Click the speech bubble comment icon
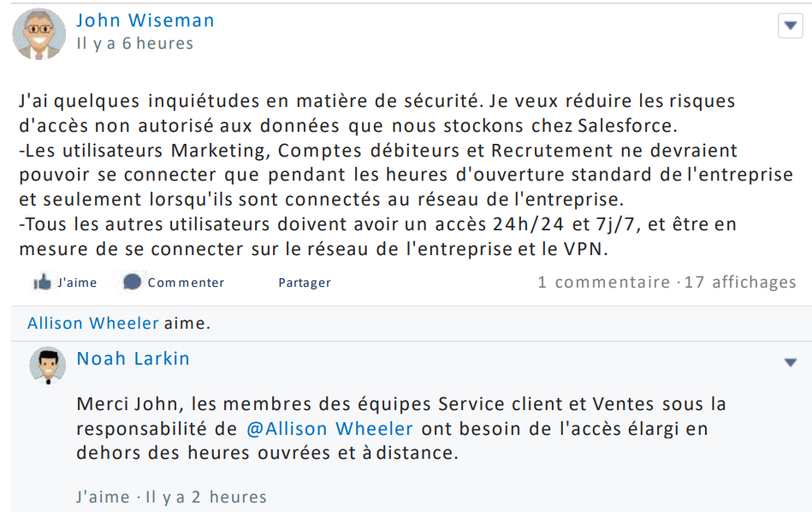 coord(132,282)
